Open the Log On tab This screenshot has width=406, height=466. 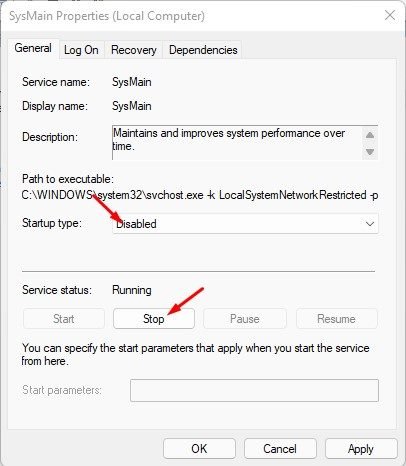(x=81, y=50)
